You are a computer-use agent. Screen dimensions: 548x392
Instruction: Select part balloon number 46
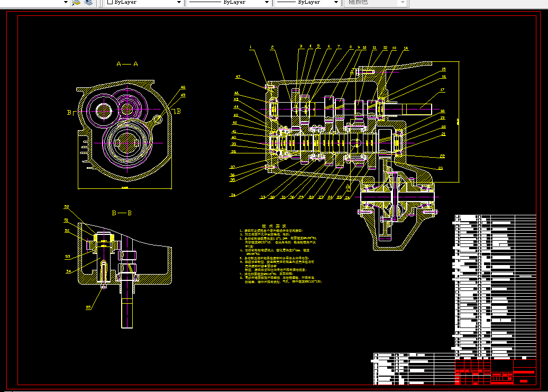tap(236, 93)
